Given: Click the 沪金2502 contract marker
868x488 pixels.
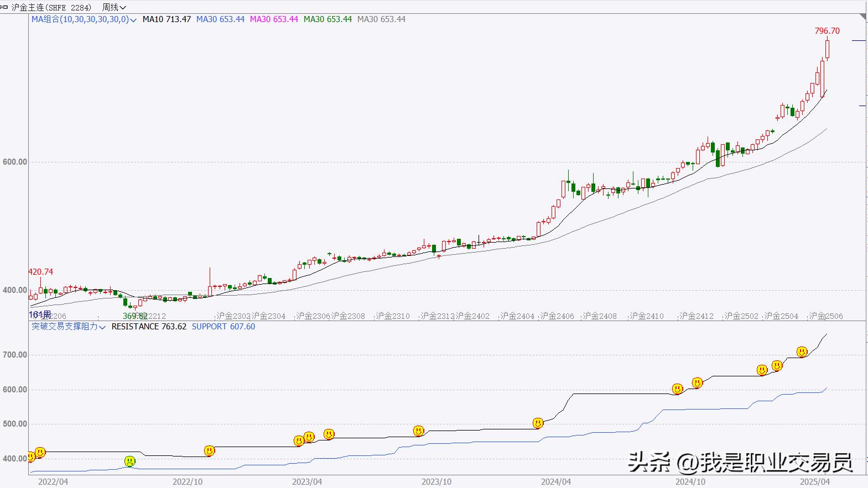Looking at the screenshot, I should click(x=741, y=316).
